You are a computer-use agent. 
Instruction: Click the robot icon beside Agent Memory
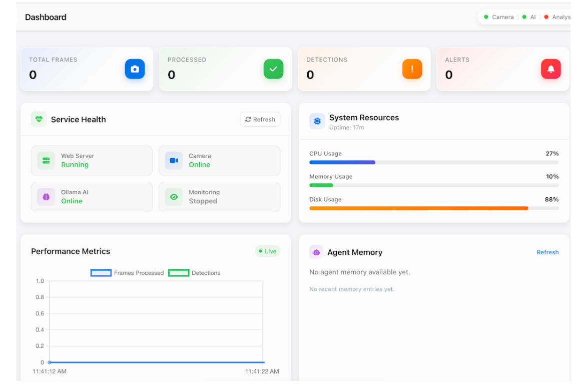coord(316,252)
